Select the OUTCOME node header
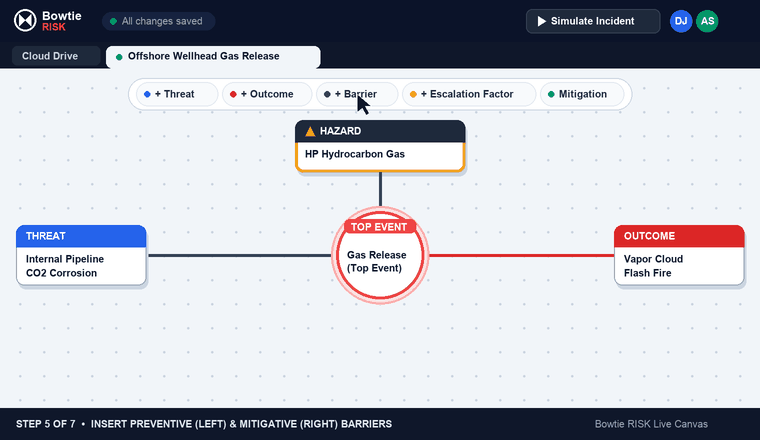 679,236
